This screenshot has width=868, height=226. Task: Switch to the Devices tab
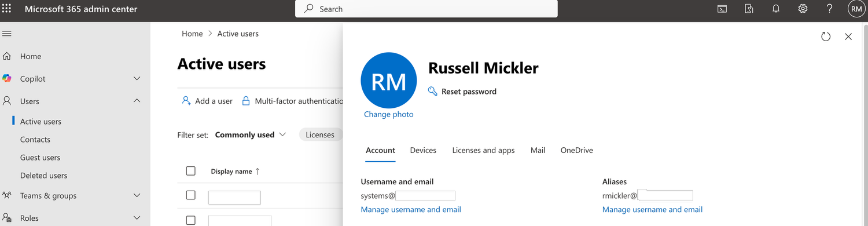pos(423,150)
